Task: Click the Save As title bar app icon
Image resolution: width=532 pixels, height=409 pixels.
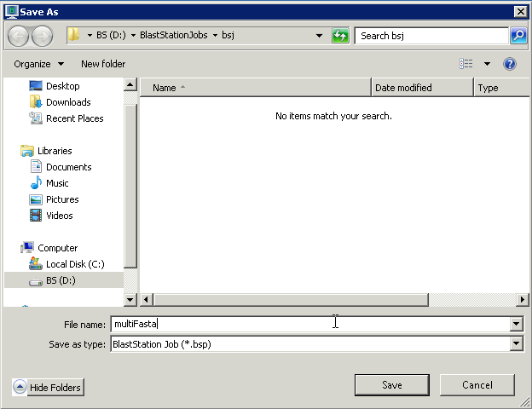Action: 12,12
